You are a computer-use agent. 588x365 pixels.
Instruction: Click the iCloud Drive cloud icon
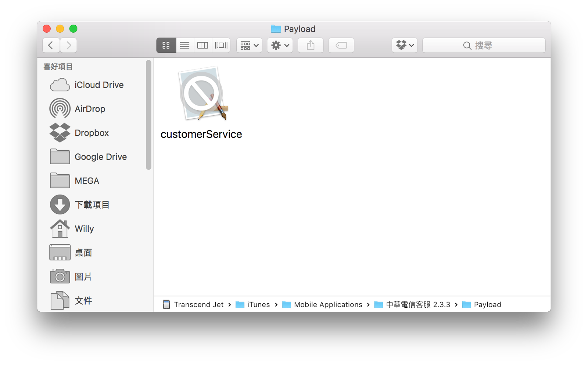click(x=60, y=85)
